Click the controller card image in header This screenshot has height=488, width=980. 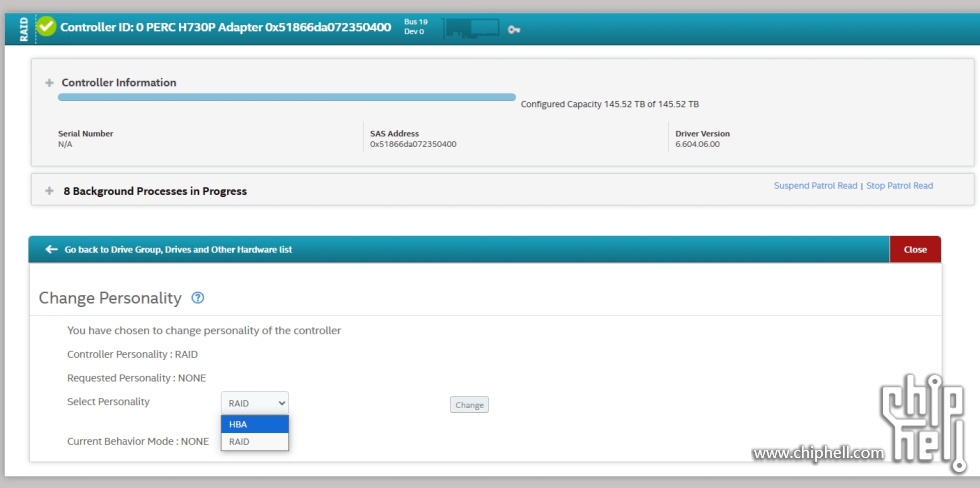pyautogui.click(x=471, y=28)
